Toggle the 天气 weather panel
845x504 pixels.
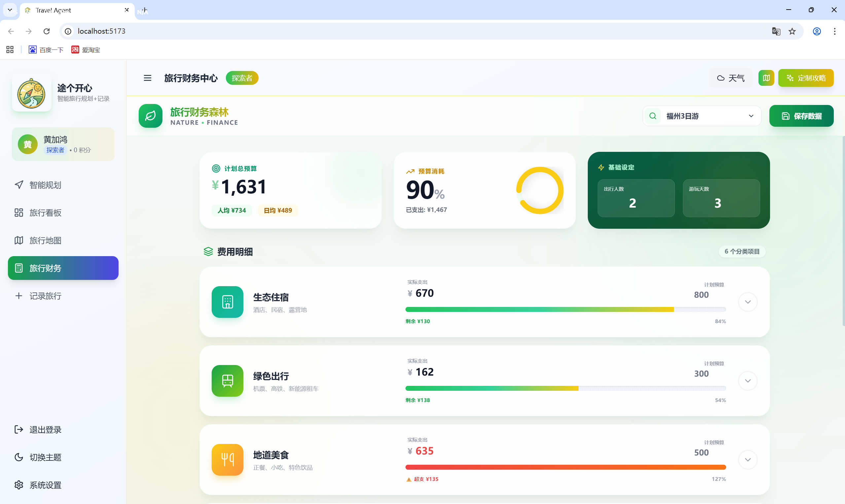tap(731, 78)
